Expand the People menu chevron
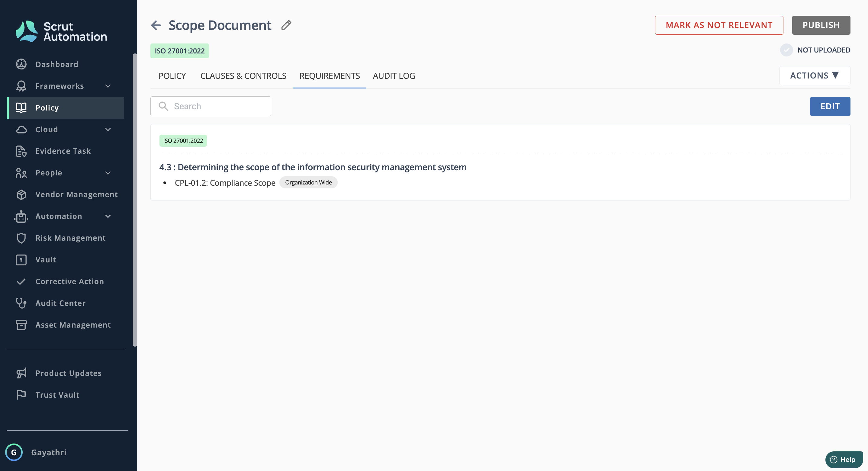This screenshot has width=868, height=471. coord(108,173)
